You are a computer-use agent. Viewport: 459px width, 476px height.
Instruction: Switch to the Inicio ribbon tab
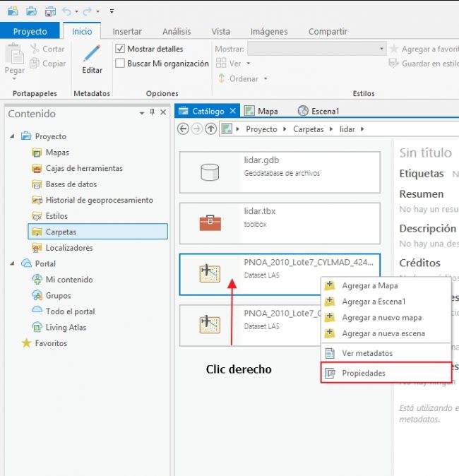(82, 31)
